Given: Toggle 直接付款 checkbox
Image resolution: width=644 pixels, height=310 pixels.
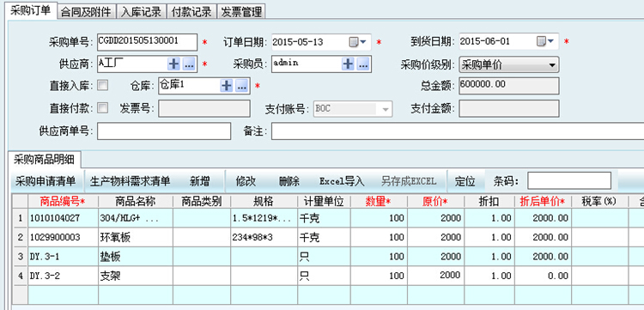Looking at the screenshot, I should pyautogui.click(x=103, y=108).
